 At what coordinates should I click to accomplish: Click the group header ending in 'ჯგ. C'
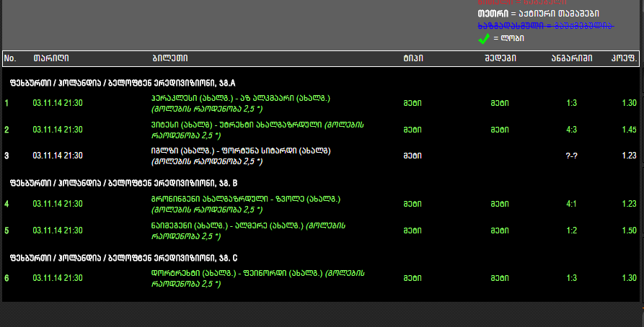[123, 258]
